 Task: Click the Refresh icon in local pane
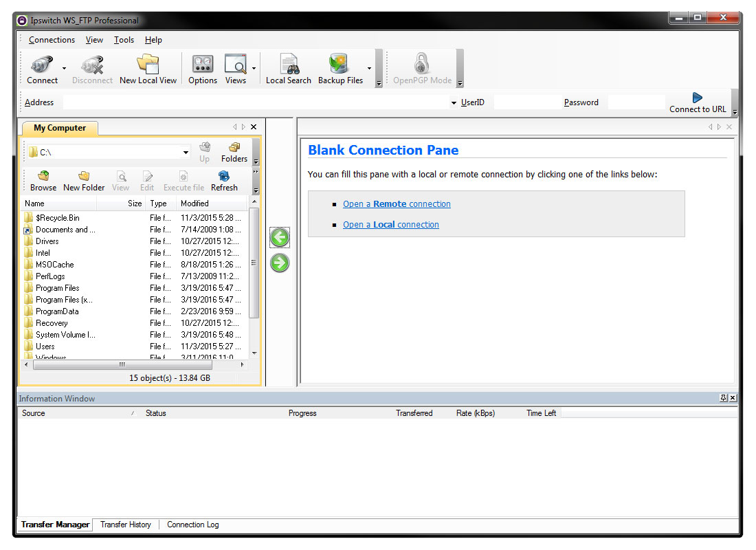224,181
